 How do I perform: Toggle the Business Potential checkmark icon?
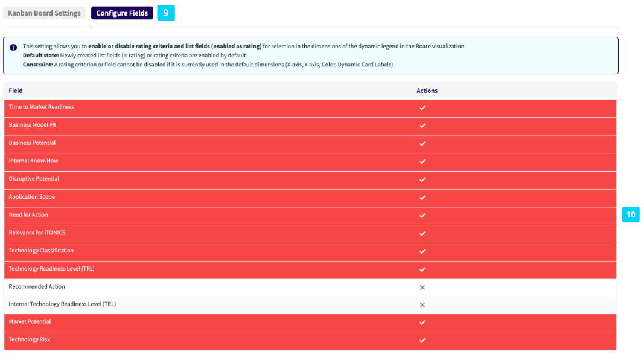pos(422,144)
